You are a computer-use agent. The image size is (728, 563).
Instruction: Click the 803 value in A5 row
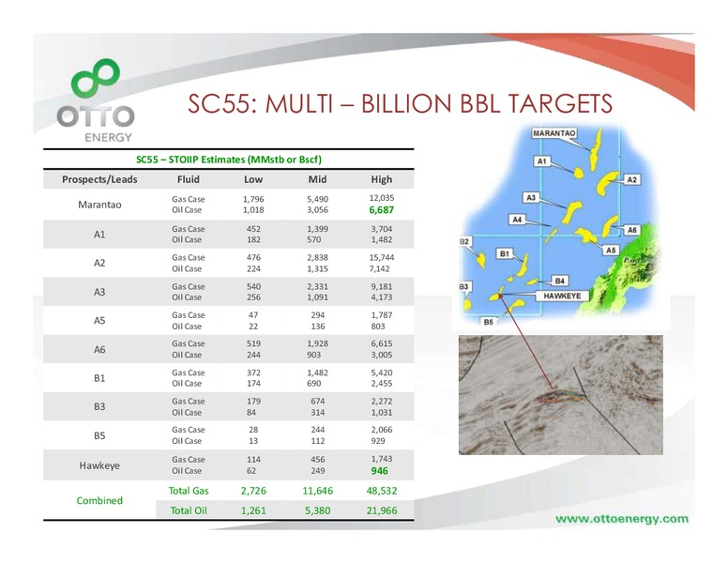click(377, 327)
